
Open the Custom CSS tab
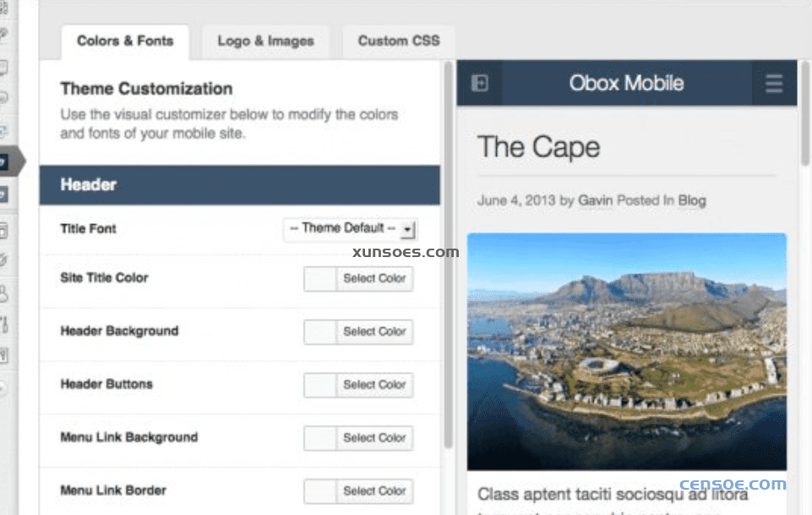pos(398,41)
